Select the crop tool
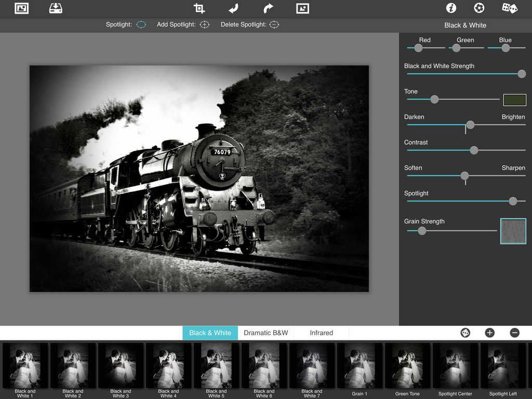Screen dimensions: 532x399 point(199,8)
